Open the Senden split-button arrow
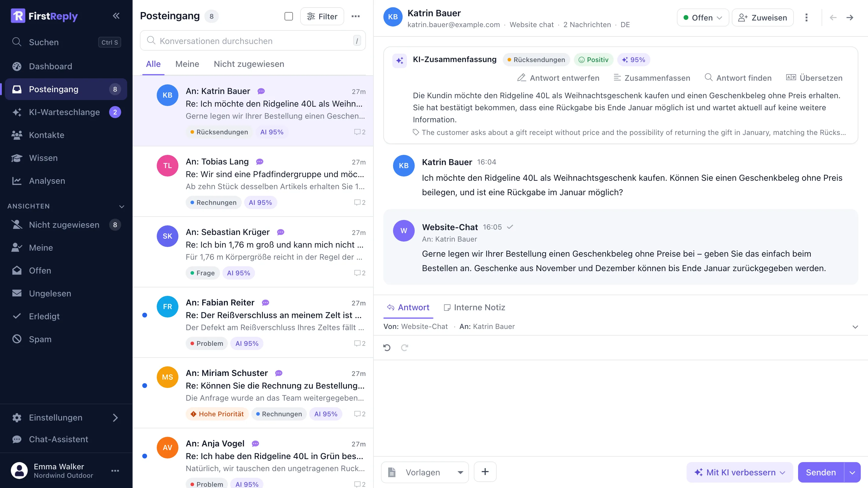Screen dimensions: 868x488 (852, 472)
